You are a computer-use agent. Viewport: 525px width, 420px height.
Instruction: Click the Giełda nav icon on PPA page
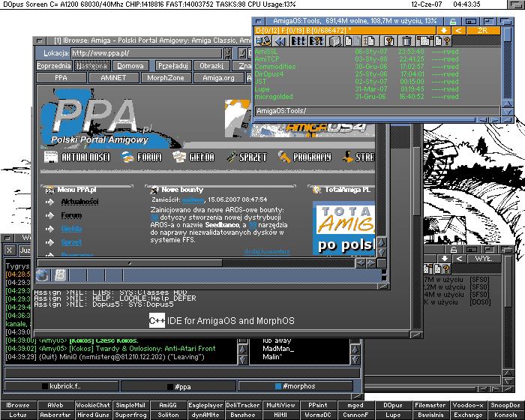click(x=179, y=157)
